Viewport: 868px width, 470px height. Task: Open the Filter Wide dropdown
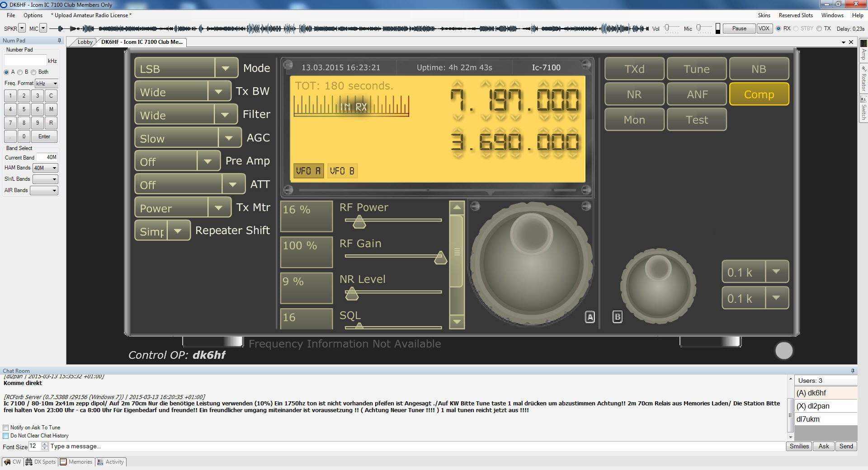click(x=225, y=115)
